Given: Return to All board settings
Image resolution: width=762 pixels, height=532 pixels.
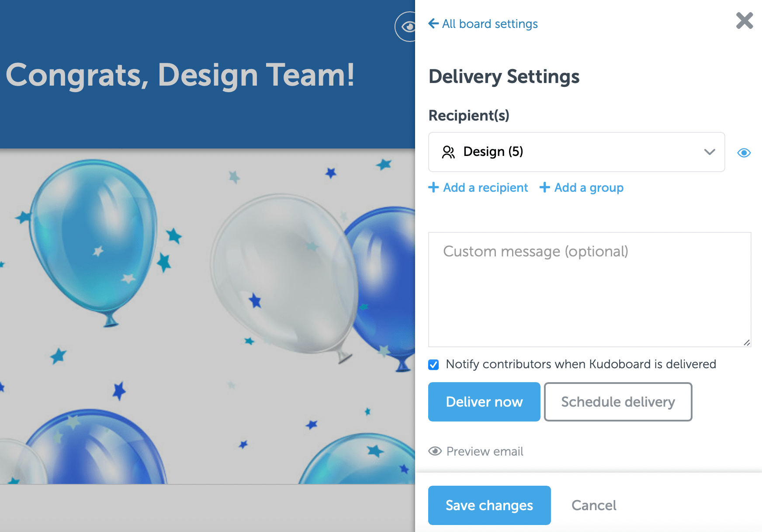Looking at the screenshot, I should [x=489, y=24].
